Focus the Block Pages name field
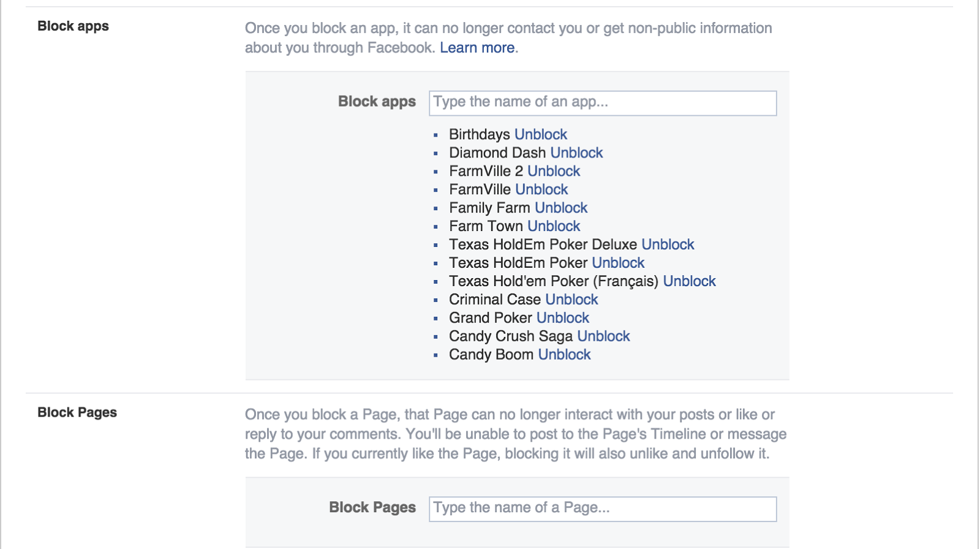 603,509
